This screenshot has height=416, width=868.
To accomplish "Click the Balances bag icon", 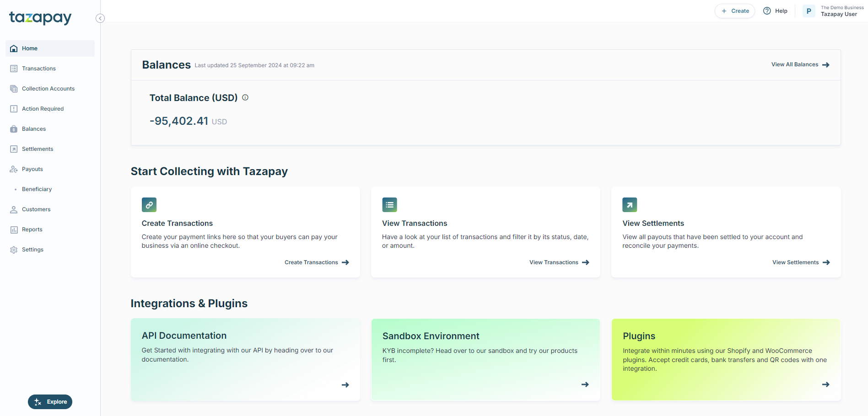I will pyautogui.click(x=14, y=129).
